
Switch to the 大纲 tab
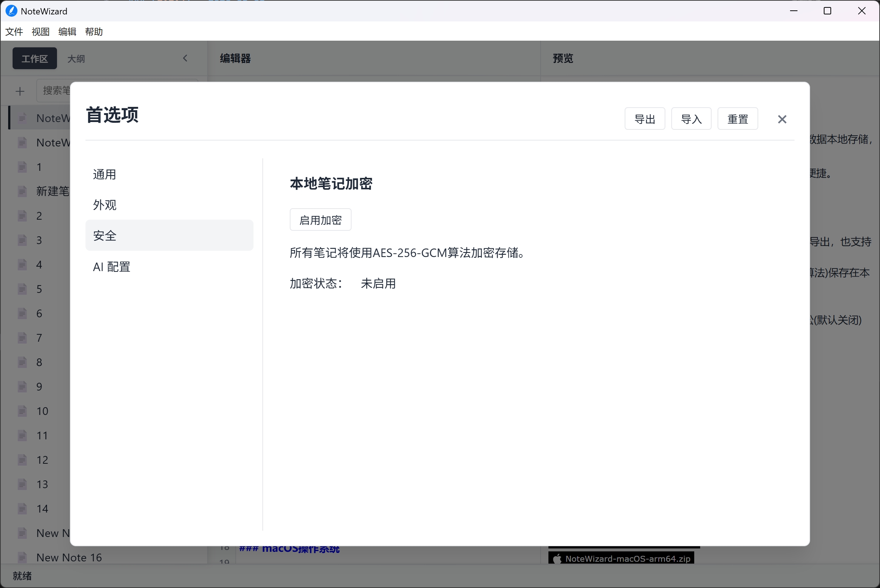(x=76, y=58)
